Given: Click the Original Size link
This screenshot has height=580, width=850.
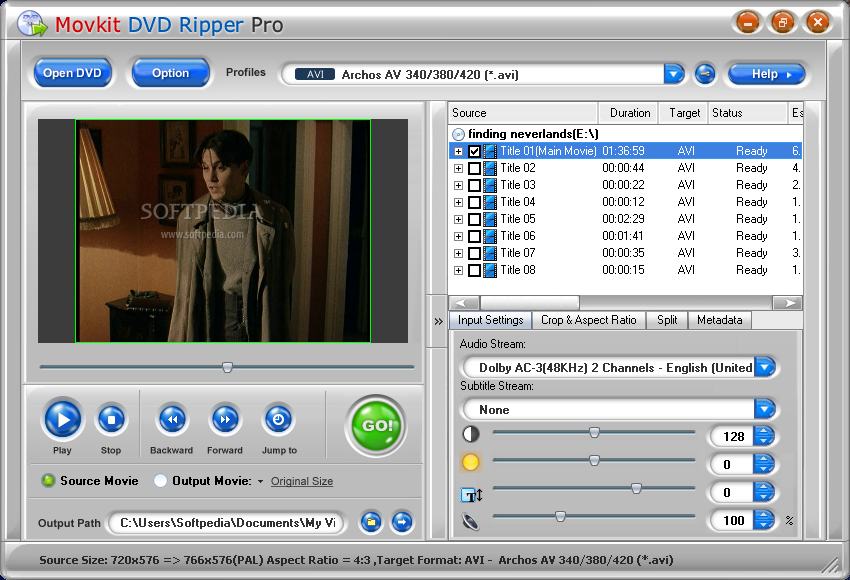Looking at the screenshot, I should click(302, 481).
